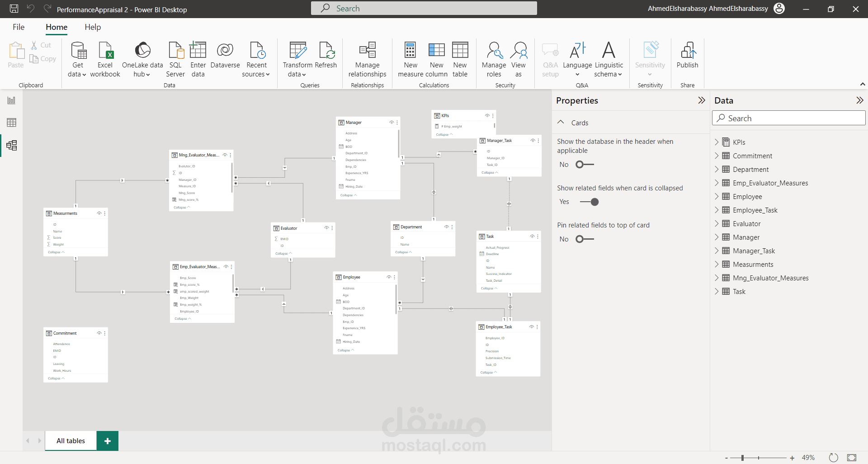Image resolution: width=868 pixels, height=464 pixels.
Task: Toggle visibility of Evaluator table card
Action: (x=326, y=228)
